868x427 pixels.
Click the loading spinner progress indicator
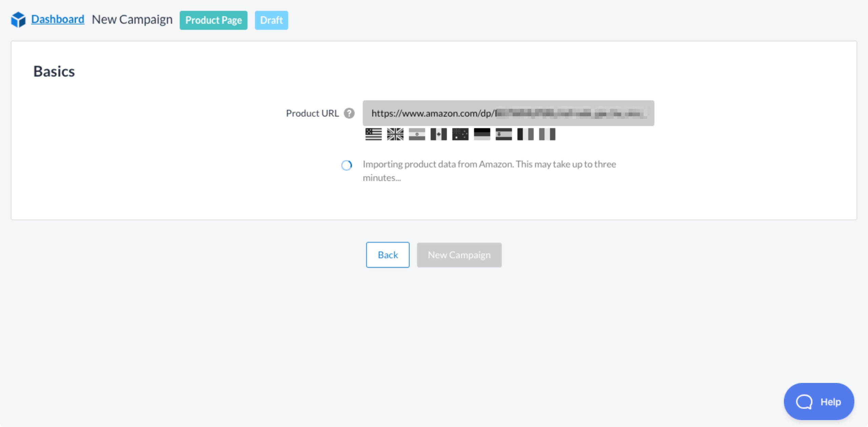346,165
